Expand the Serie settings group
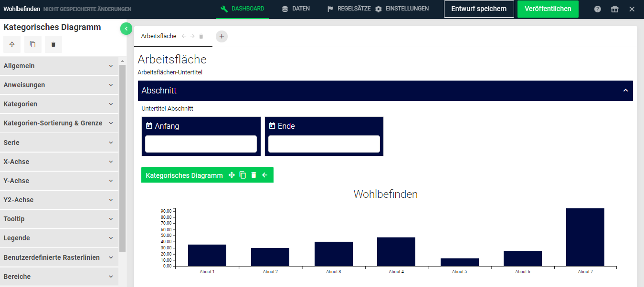 click(x=59, y=143)
